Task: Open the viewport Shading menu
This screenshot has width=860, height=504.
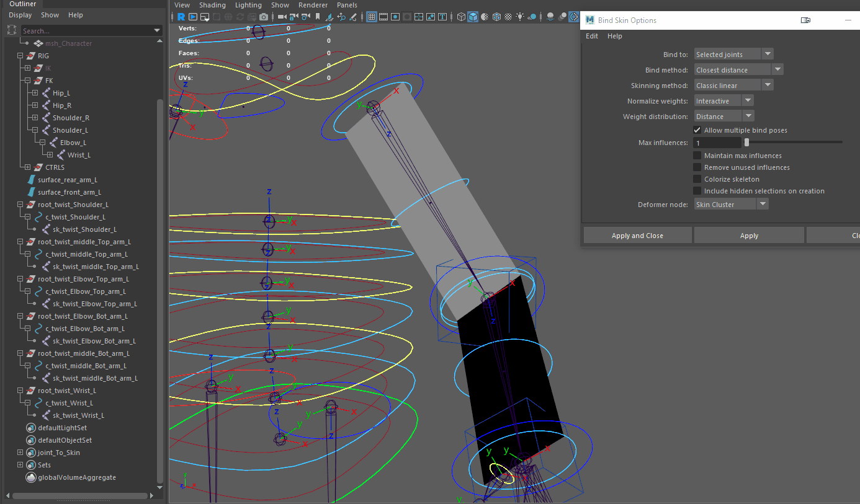Action: tap(212, 5)
